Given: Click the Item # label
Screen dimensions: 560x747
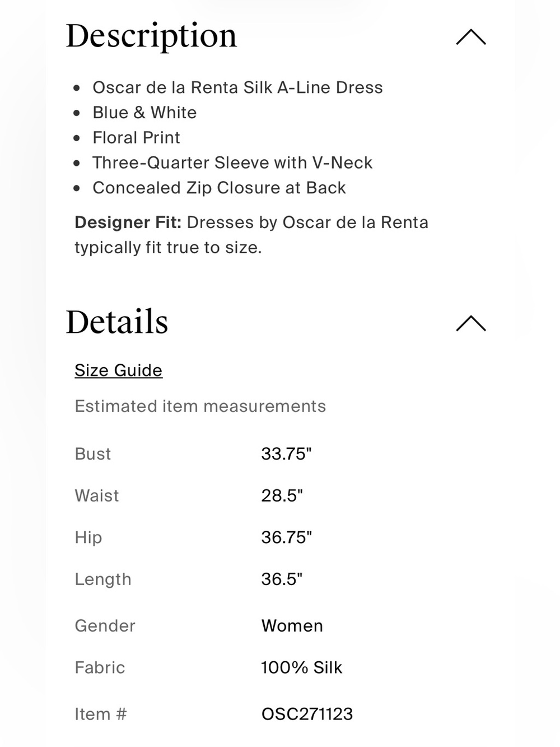Looking at the screenshot, I should [101, 714].
